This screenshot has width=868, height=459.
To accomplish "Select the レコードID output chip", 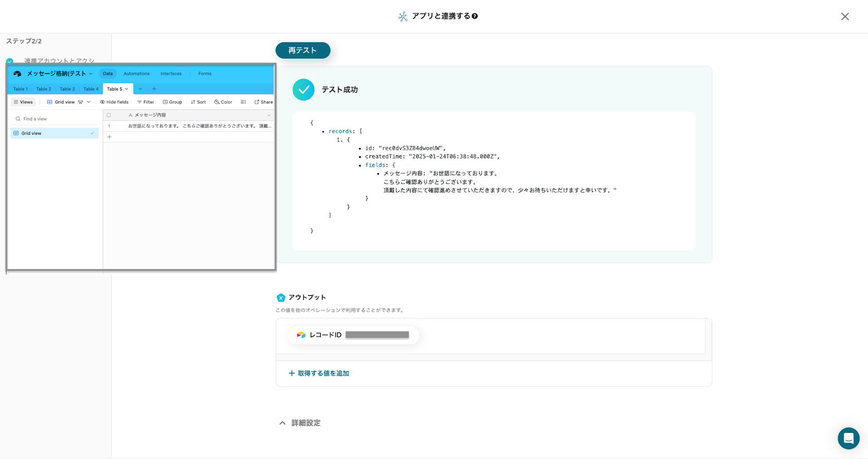I will 353,335.
